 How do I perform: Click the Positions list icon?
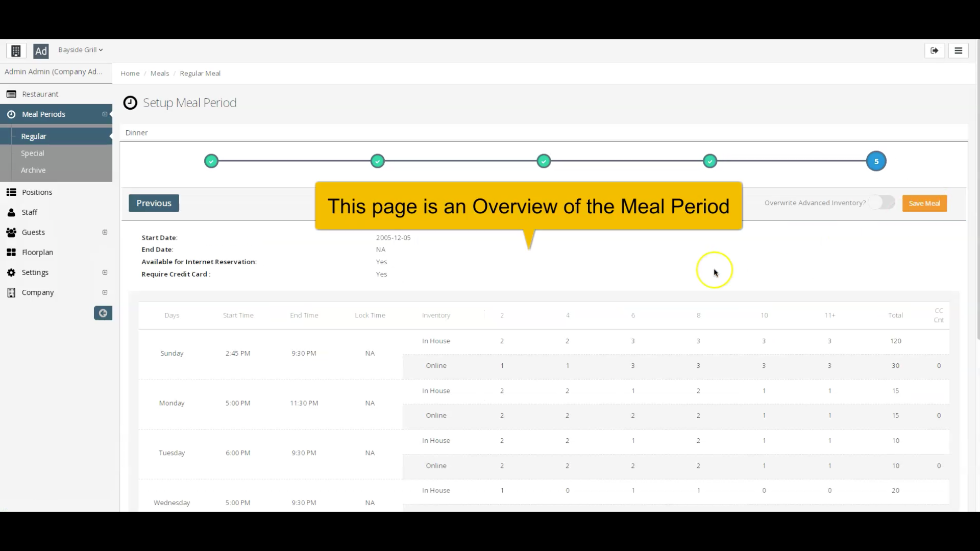[x=11, y=192]
